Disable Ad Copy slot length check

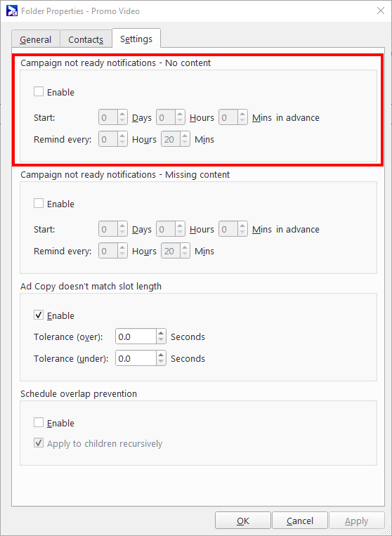tap(39, 315)
